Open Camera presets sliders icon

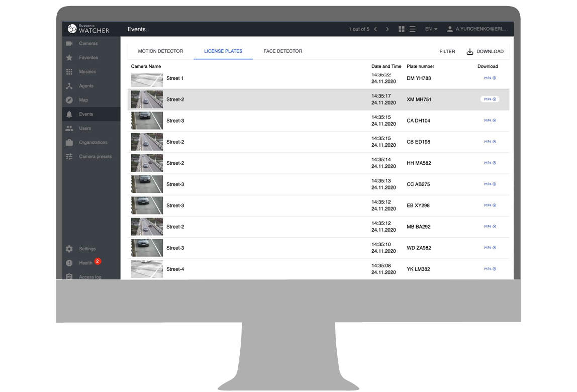[69, 156]
